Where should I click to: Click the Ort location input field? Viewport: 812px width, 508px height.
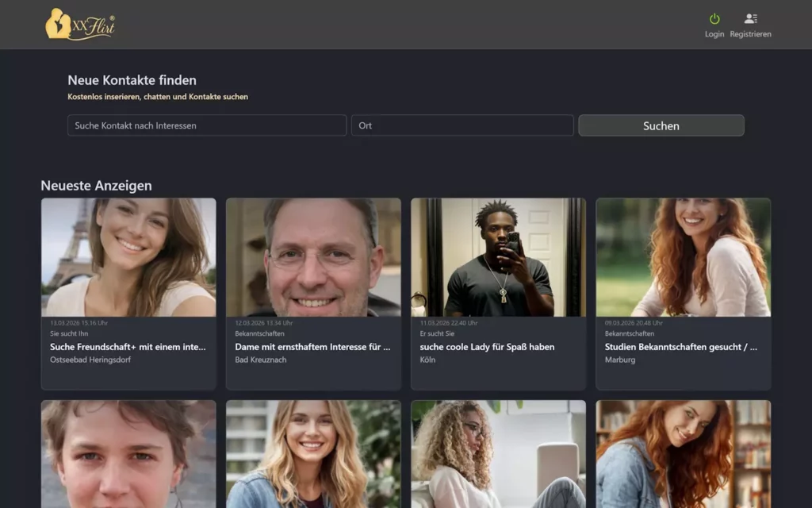(x=464, y=125)
